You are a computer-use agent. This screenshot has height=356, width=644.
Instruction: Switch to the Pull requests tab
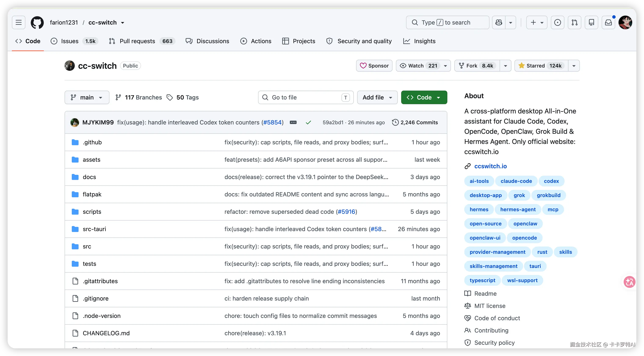pyautogui.click(x=142, y=41)
